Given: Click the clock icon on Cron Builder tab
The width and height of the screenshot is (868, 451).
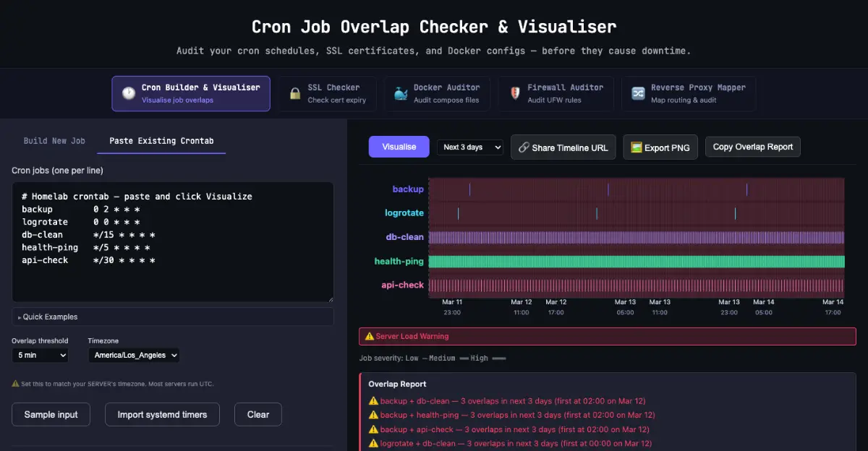Looking at the screenshot, I should [128, 93].
